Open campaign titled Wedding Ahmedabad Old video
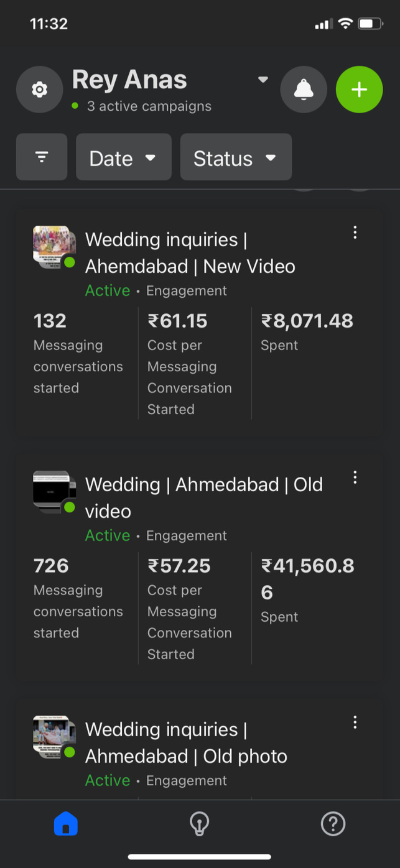 (203, 497)
